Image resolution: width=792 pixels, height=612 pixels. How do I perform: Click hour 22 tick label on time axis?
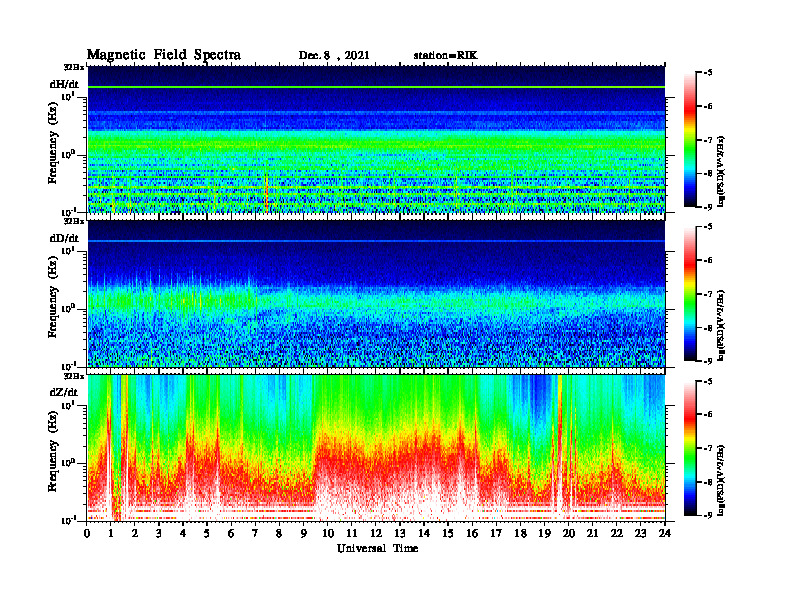pos(616,533)
